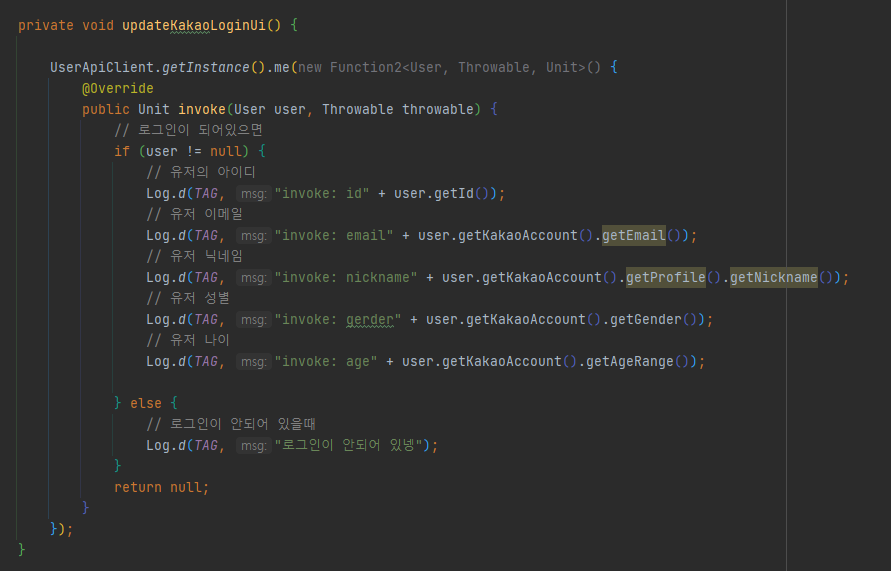This screenshot has width=891, height=571.
Task: Click the updateKakaoLoginUi method name
Action: [194, 26]
